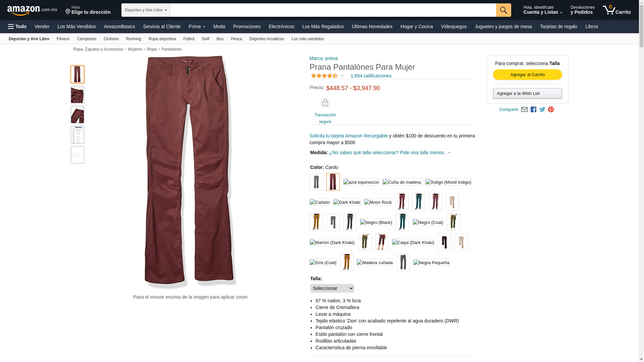The image size is (644, 362).
Task: Go to the Running subcategory
Action: [133, 39]
